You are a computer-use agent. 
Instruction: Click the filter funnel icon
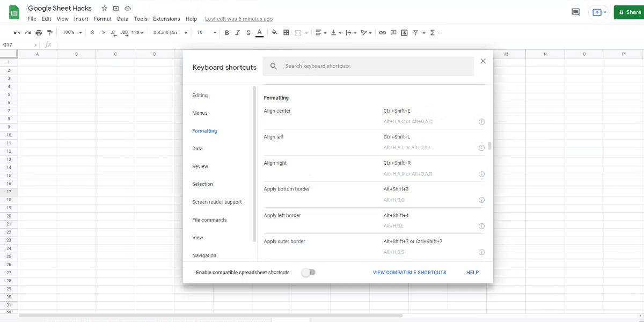pos(415,33)
